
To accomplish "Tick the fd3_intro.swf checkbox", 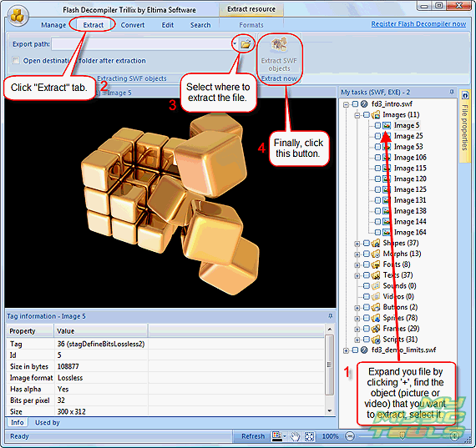I will click(355, 104).
